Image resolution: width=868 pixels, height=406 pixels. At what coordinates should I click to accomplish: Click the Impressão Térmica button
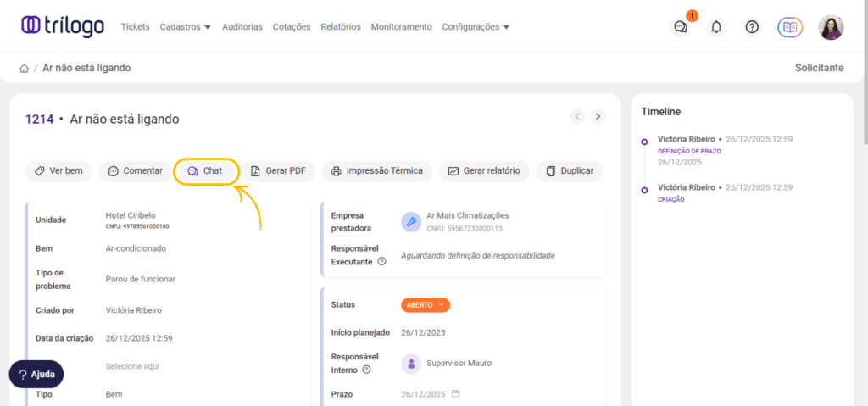pyautogui.click(x=377, y=171)
